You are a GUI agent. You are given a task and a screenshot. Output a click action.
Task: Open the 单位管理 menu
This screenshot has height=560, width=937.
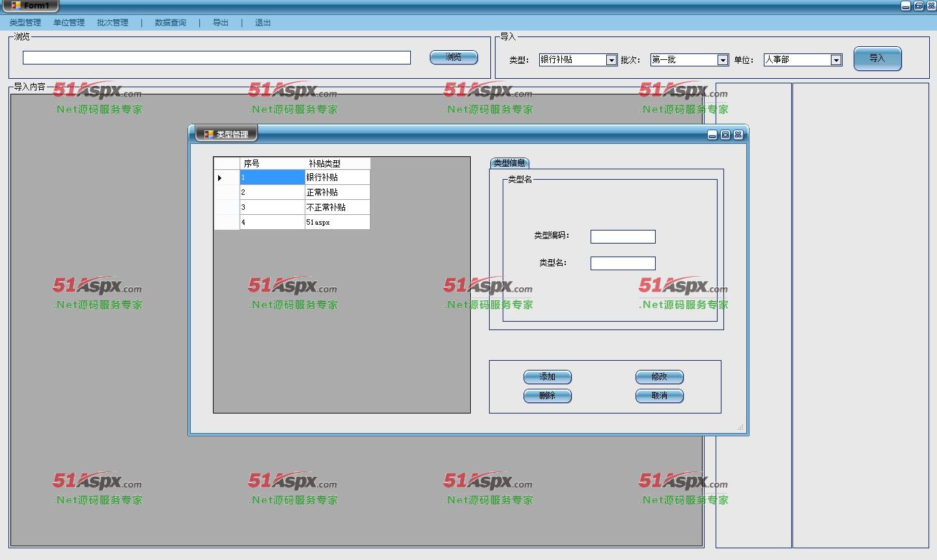point(69,23)
